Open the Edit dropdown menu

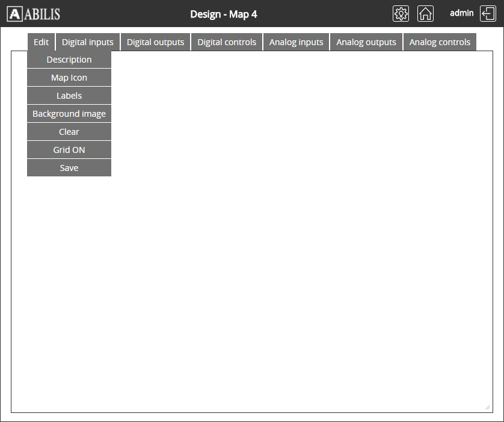[41, 42]
